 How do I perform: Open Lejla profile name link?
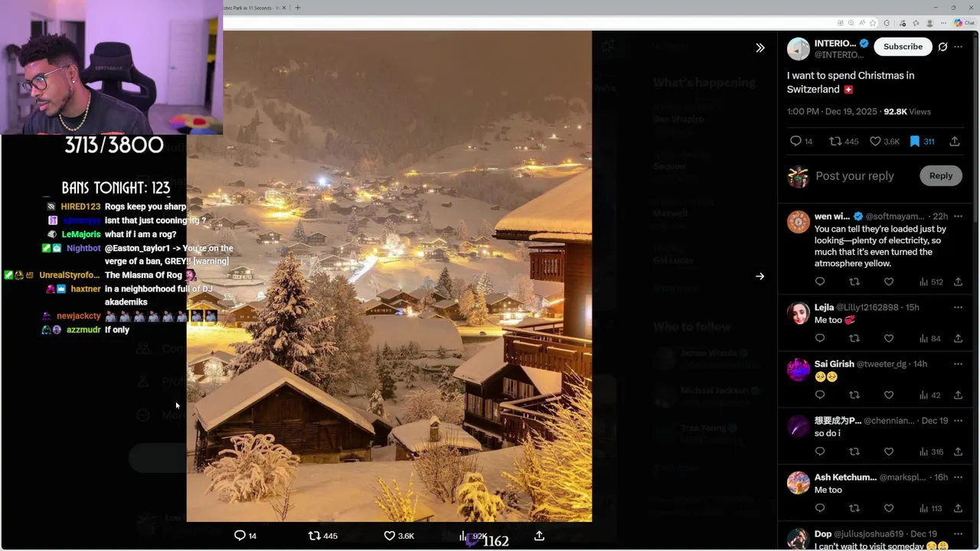point(824,307)
